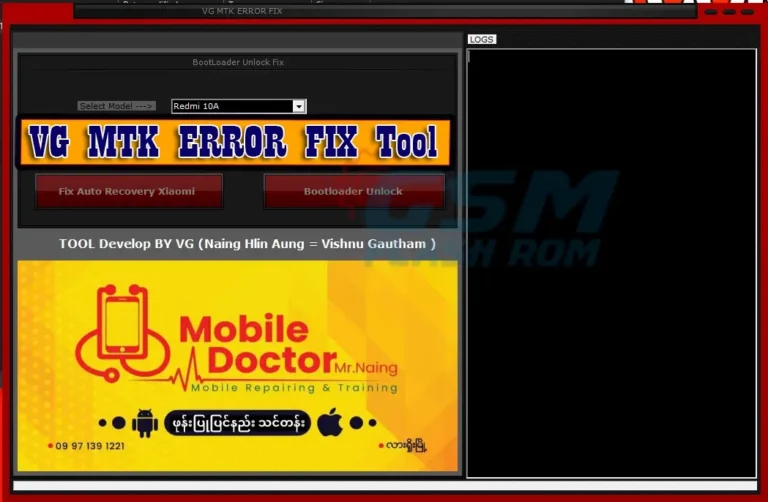Click the BootLoader Unlock Fix section header
The height and width of the screenshot is (502, 768).
click(238, 62)
